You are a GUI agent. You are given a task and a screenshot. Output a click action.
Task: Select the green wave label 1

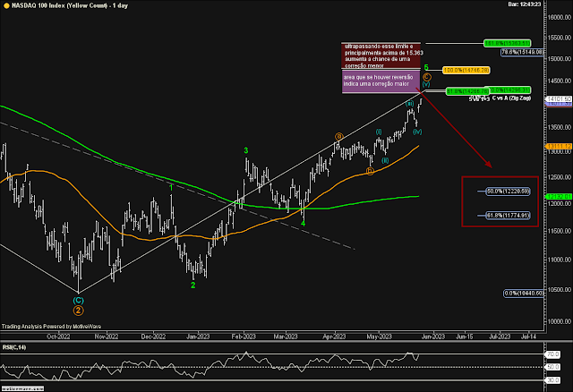point(171,187)
